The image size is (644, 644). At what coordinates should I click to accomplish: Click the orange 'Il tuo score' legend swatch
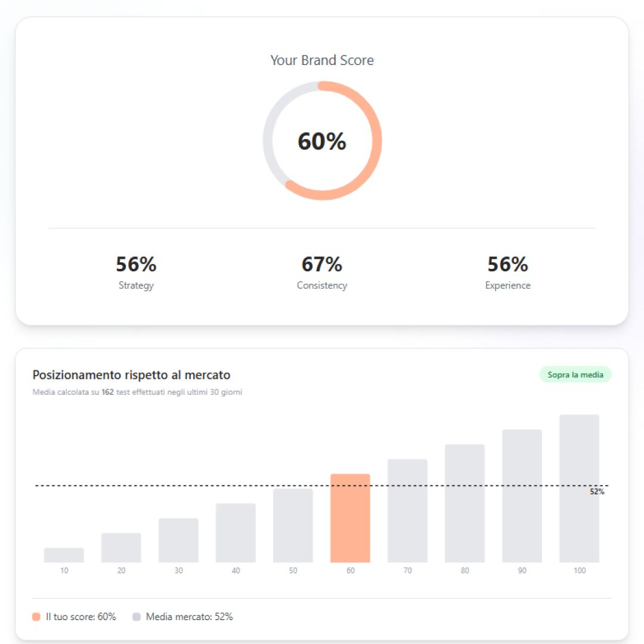pyautogui.click(x=36, y=617)
